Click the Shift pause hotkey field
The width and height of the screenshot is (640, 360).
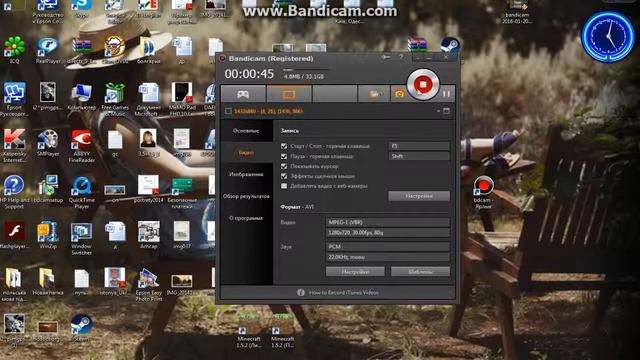coord(419,156)
